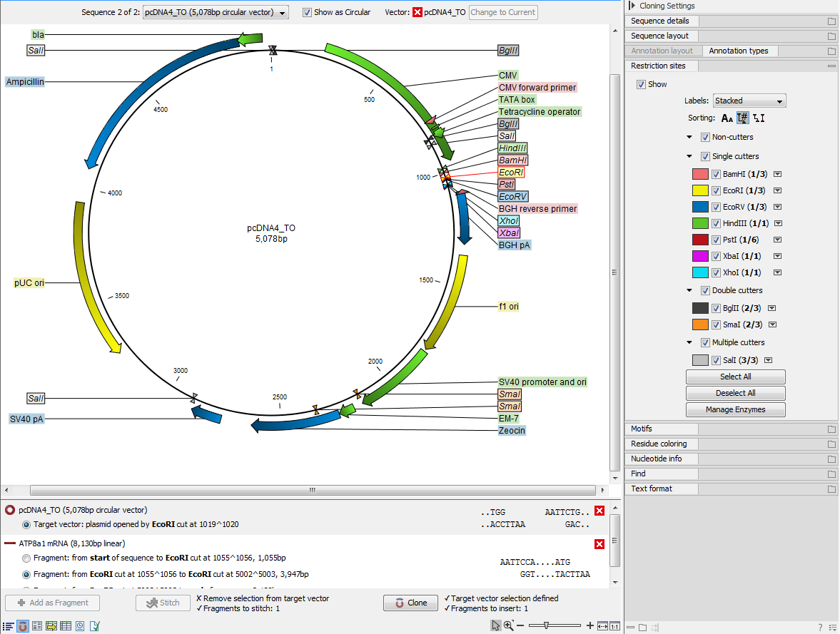Switch to the Annotation types tab
This screenshot has width=840, height=634.
(x=739, y=51)
